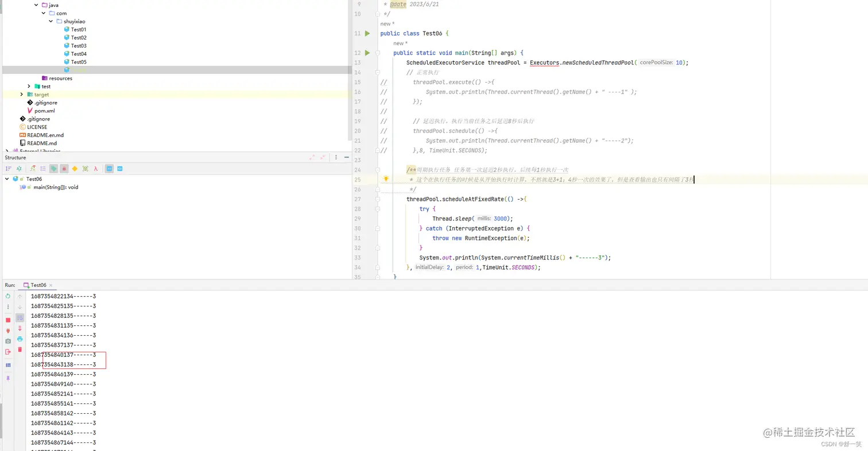Collapse Test06 node in Structure tree
This screenshot has width=868, height=451.
click(x=7, y=179)
